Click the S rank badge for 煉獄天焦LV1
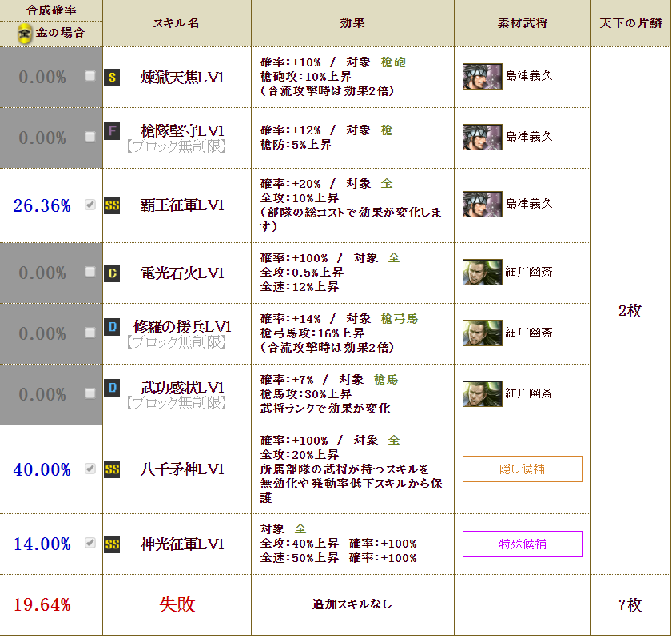The image size is (672, 638). pos(112,78)
